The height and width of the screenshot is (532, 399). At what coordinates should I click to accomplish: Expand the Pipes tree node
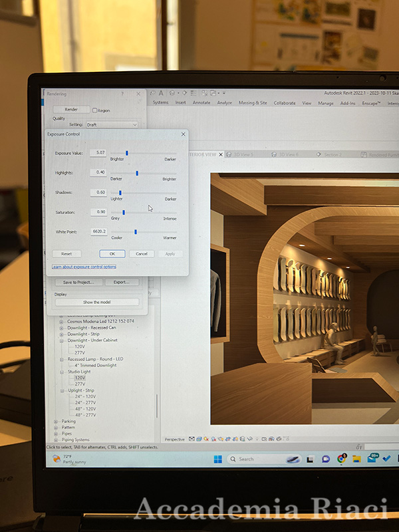coord(56,434)
